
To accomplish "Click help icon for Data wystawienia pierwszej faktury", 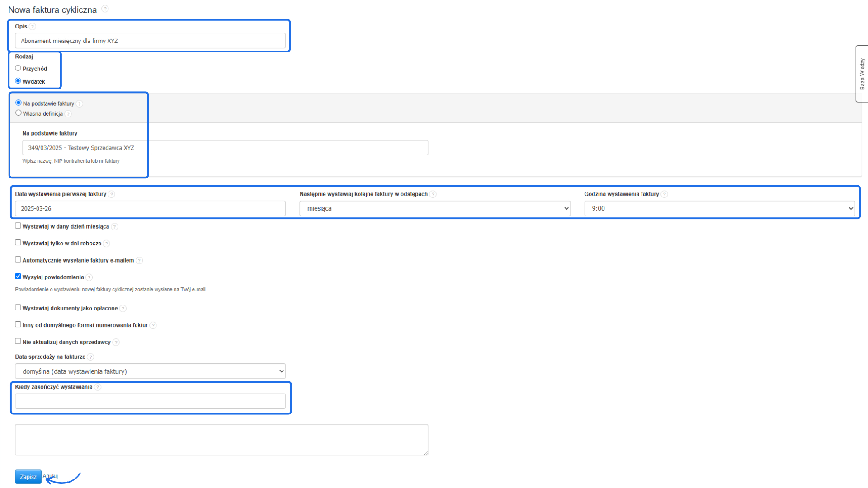I will coord(112,194).
